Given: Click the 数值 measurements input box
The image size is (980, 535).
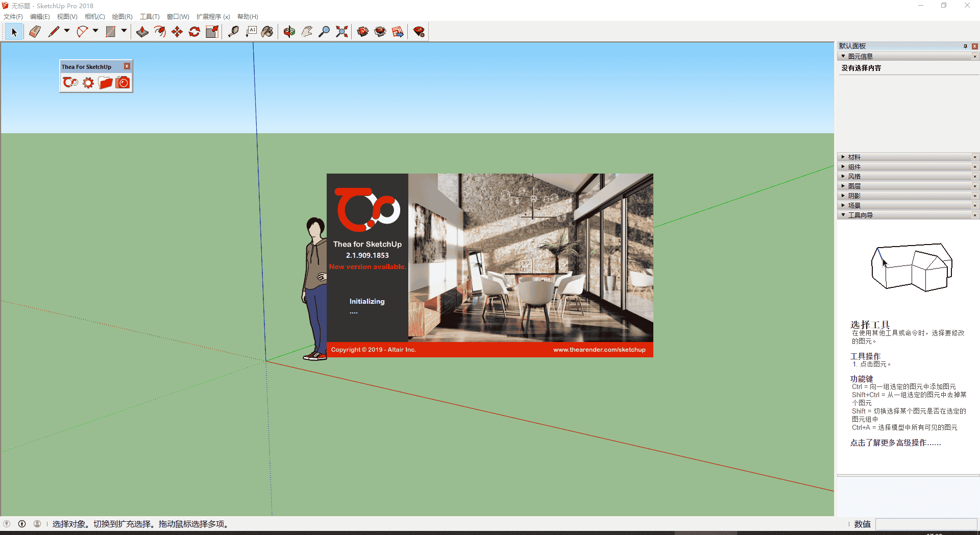Looking at the screenshot, I should tap(926, 524).
